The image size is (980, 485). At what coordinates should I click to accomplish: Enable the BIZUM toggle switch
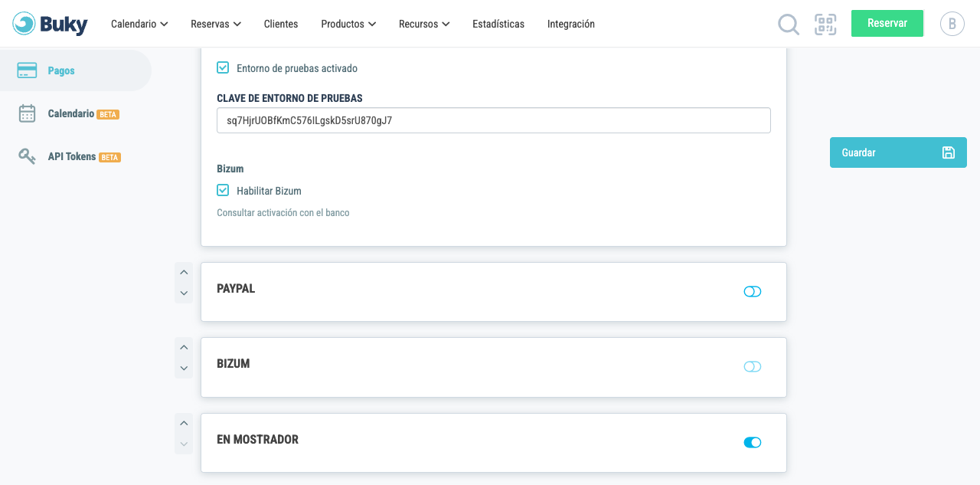(753, 366)
